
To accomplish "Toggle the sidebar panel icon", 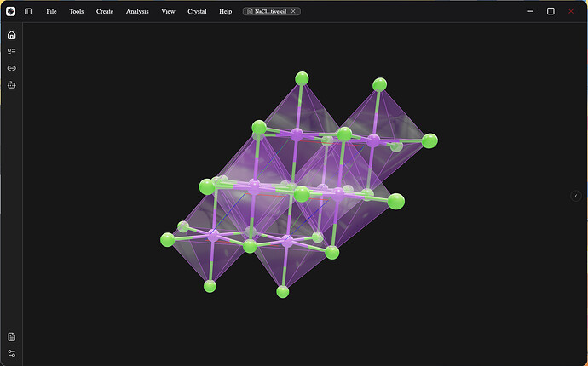I will (28, 11).
